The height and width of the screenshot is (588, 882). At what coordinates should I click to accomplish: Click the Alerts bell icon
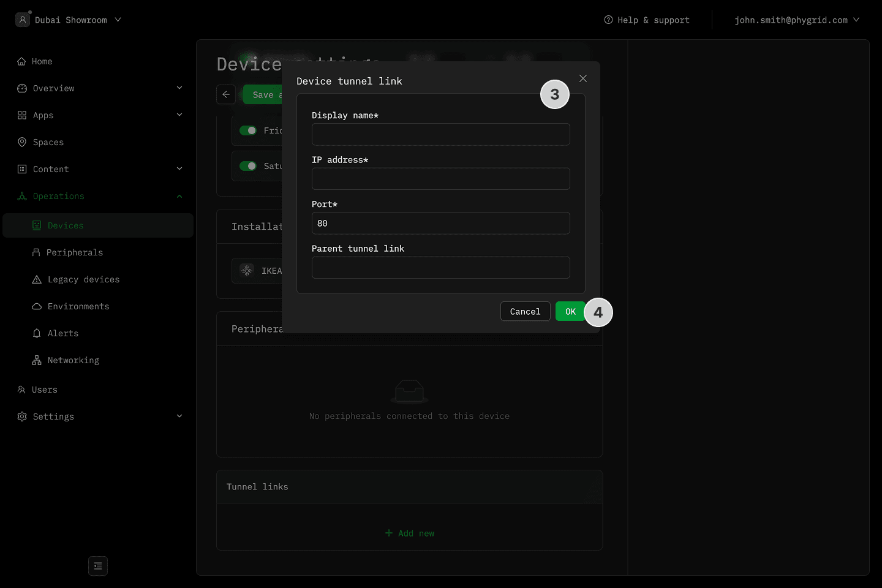[x=37, y=333]
